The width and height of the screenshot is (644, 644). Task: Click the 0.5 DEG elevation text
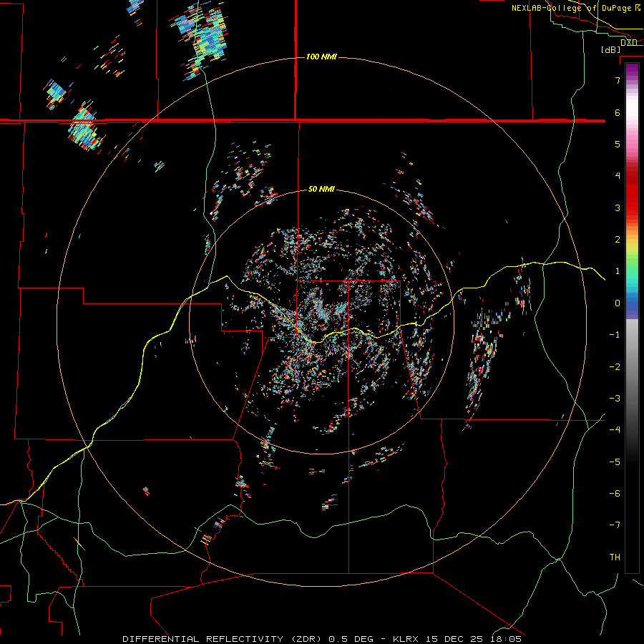click(351, 639)
